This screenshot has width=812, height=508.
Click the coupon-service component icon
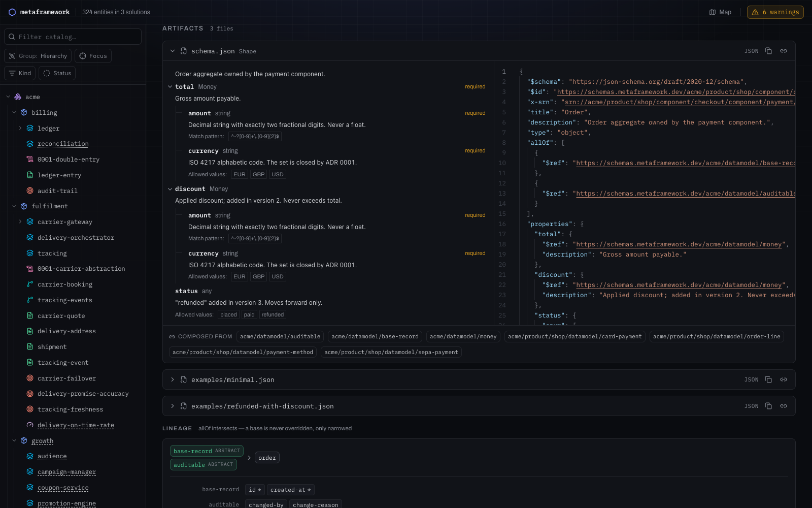point(30,488)
